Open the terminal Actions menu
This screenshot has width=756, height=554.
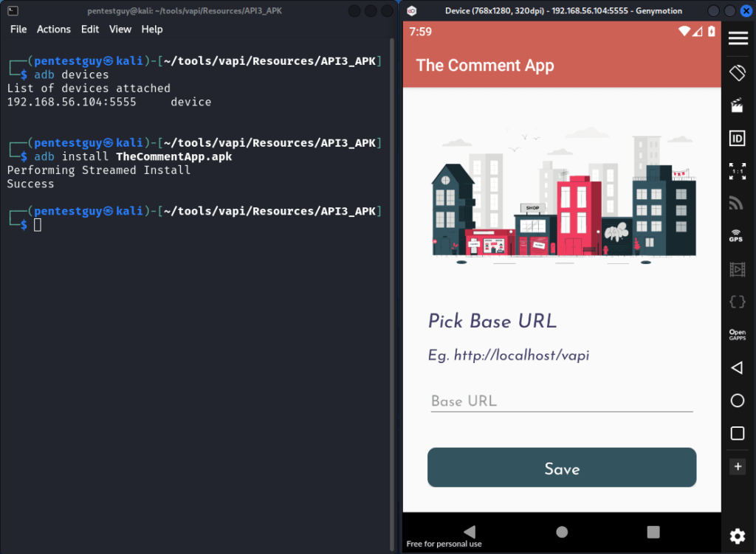point(53,30)
